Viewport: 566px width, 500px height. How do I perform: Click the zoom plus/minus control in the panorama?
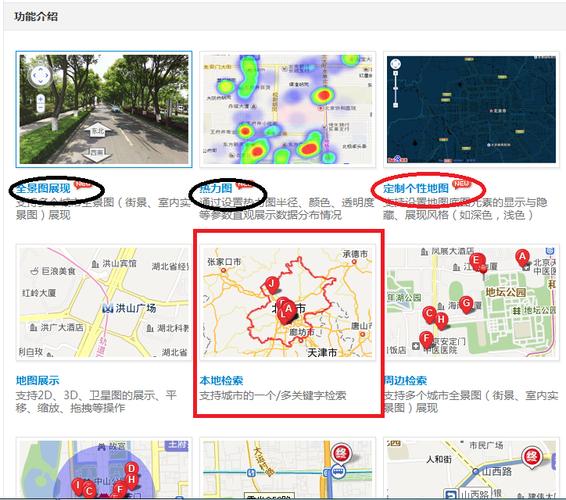point(40,104)
